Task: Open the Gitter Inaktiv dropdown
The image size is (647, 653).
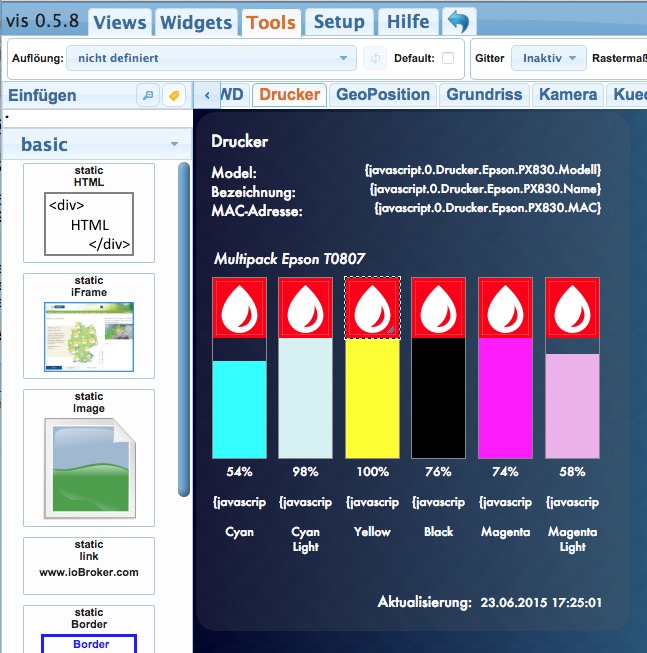Action: point(549,58)
